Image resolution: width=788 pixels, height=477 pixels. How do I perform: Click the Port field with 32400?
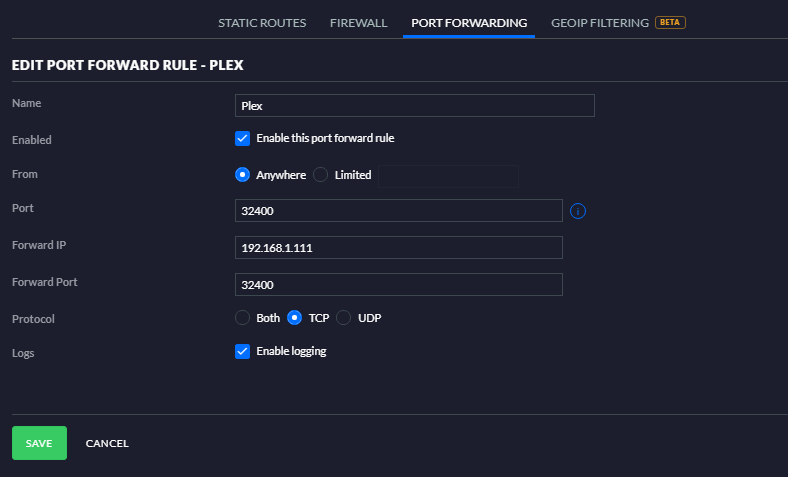(x=399, y=211)
